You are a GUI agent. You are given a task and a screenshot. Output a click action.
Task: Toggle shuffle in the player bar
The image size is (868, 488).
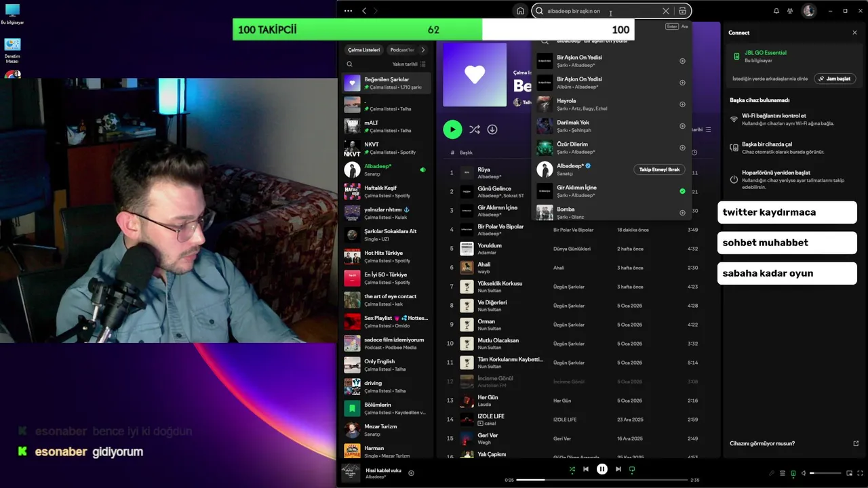pyautogui.click(x=572, y=469)
